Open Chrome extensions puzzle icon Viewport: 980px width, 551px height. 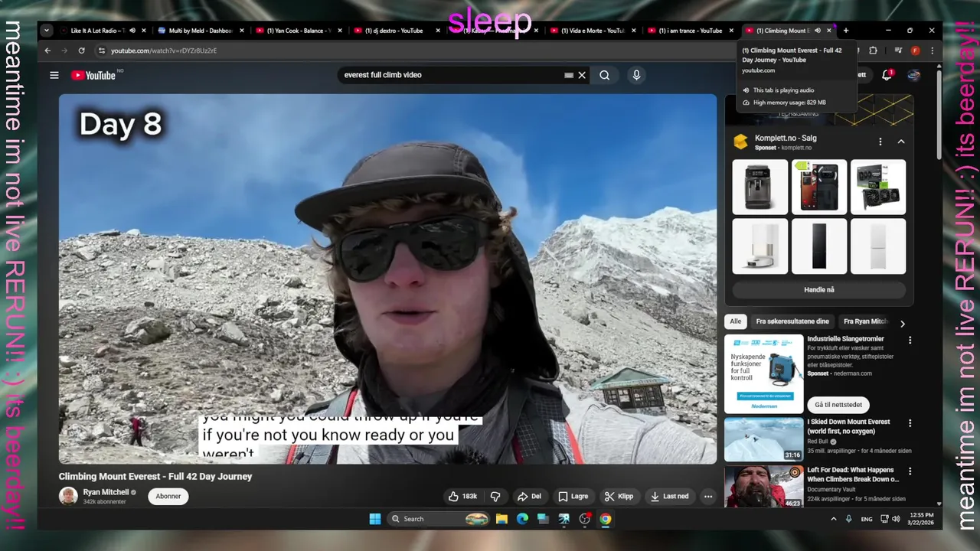(873, 51)
